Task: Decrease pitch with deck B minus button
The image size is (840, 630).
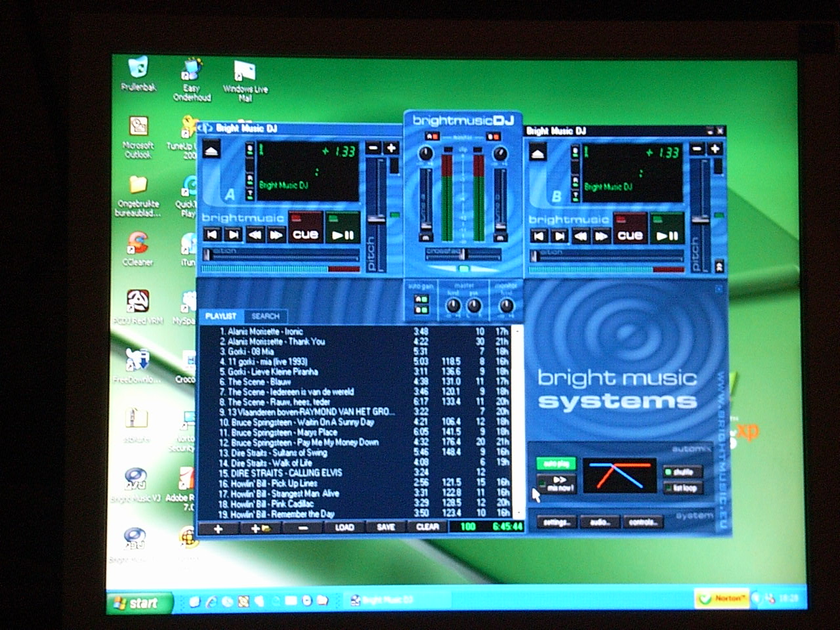Action: [x=698, y=150]
